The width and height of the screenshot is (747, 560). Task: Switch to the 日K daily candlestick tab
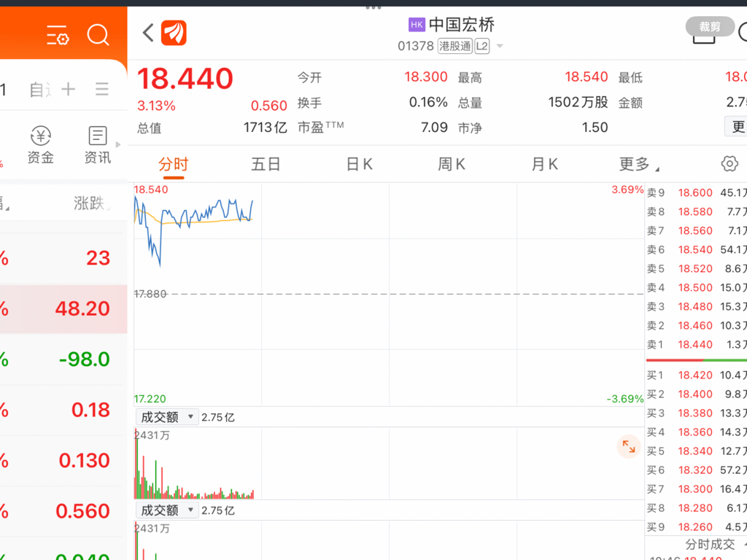point(359,164)
